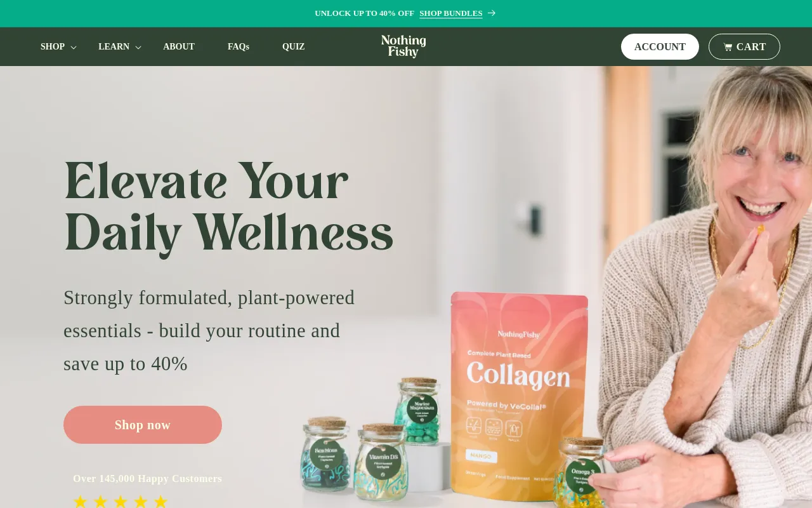The height and width of the screenshot is (508, 812).
Task: Click the Over 145,000 Happy Customers text
Action: point(147,479)
